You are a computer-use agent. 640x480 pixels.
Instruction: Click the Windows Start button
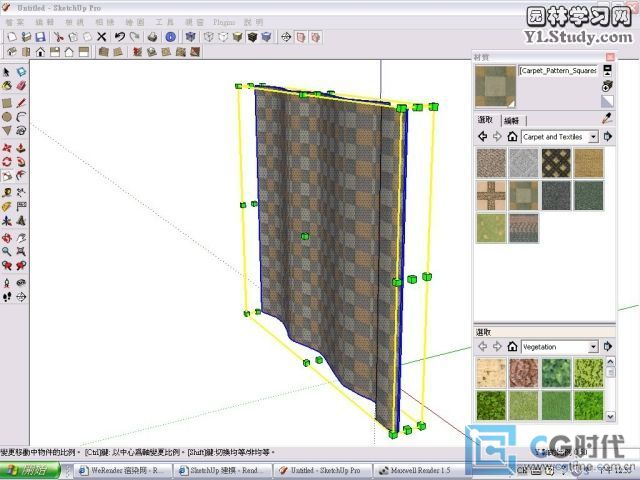coord(29,471)
